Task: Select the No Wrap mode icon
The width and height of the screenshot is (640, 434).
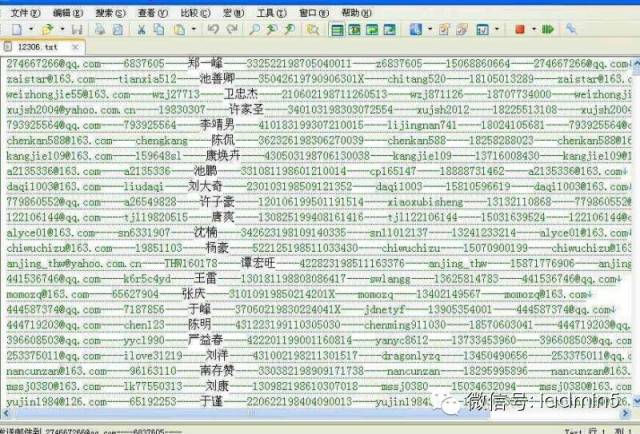Action: click(338, 30)
